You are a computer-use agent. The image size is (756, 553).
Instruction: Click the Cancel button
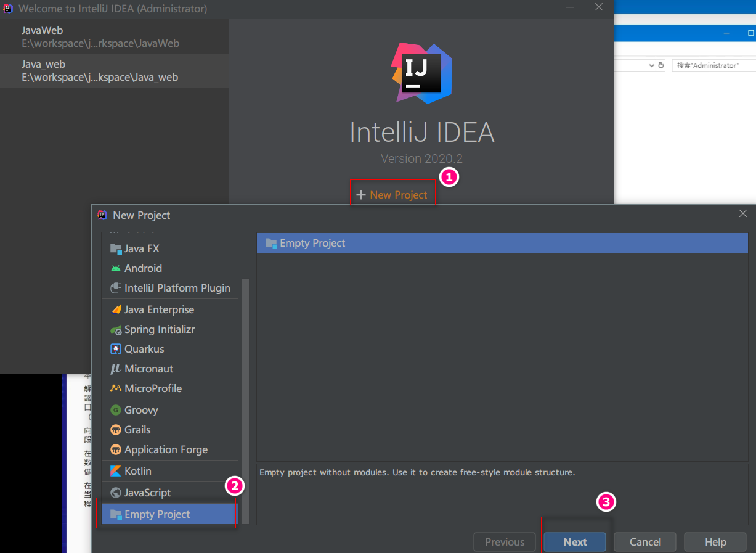click(645, 542)
